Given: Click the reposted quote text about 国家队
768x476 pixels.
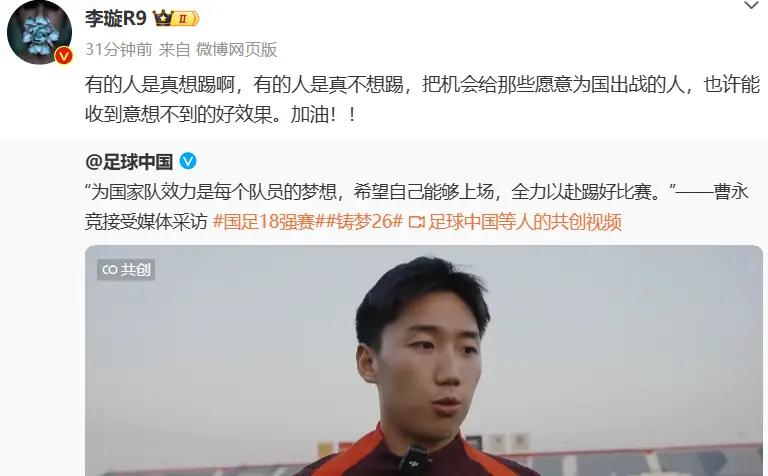Looking at the screenshot, I should click(x=416, y=206).
